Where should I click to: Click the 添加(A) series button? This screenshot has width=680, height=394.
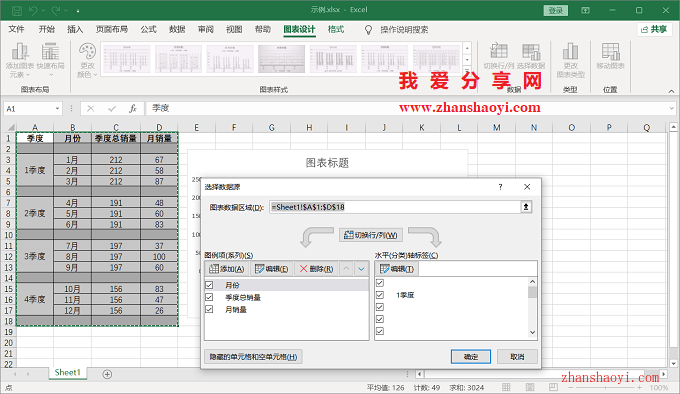[227, 269]
